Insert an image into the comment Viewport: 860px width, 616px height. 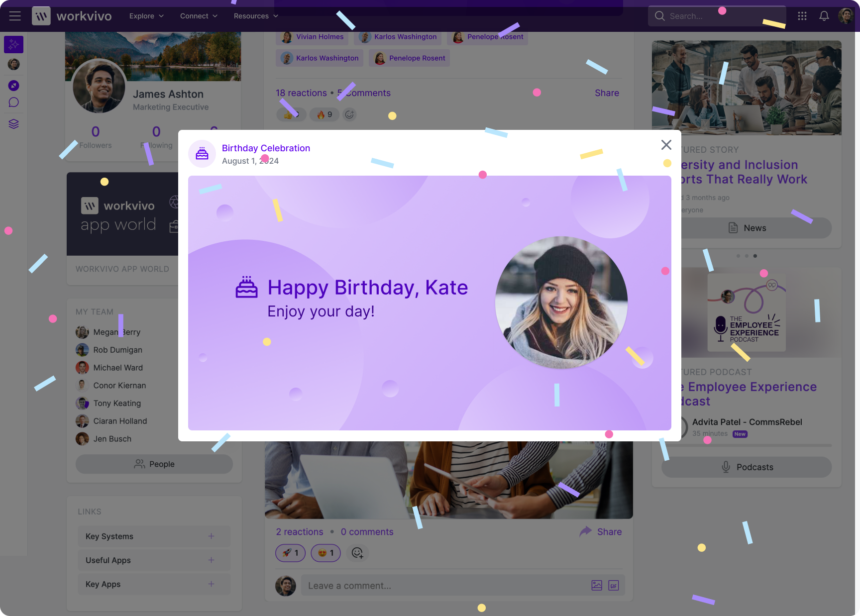click(597, 586)
